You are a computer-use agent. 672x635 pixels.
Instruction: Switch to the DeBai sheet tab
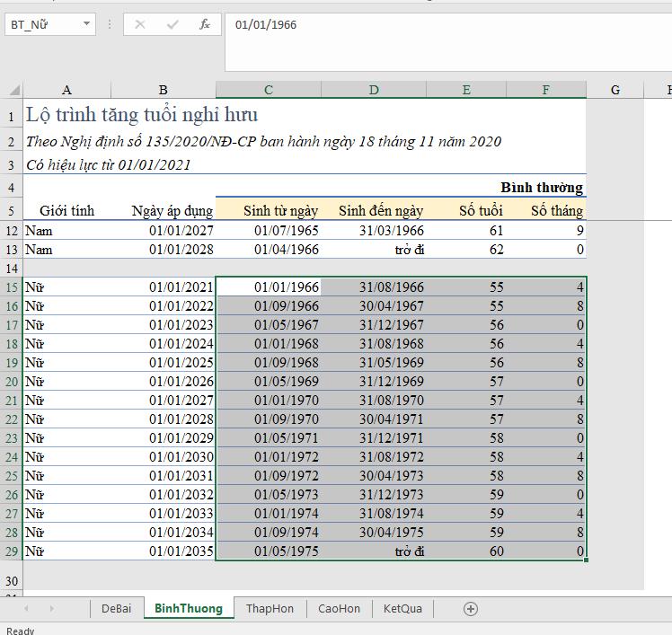(x=116, y=608)
